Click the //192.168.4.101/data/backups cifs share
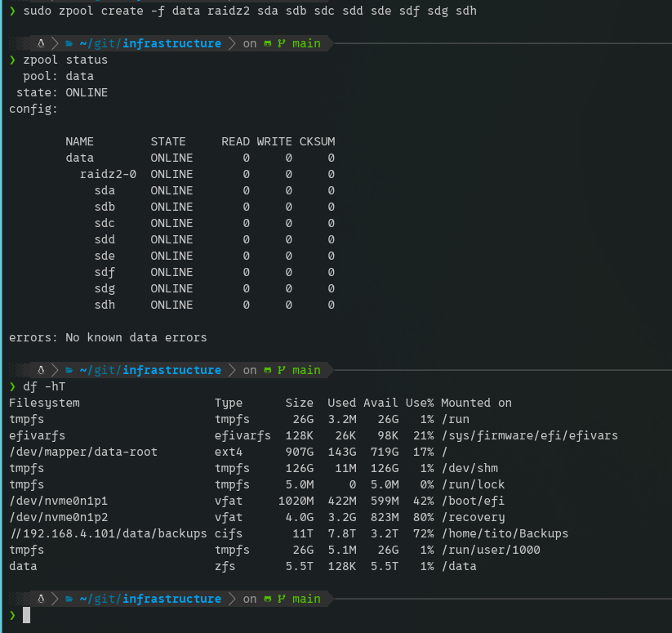Image resolution: width=672 pixels, height=633 pixels. click(x=108, y=533)
